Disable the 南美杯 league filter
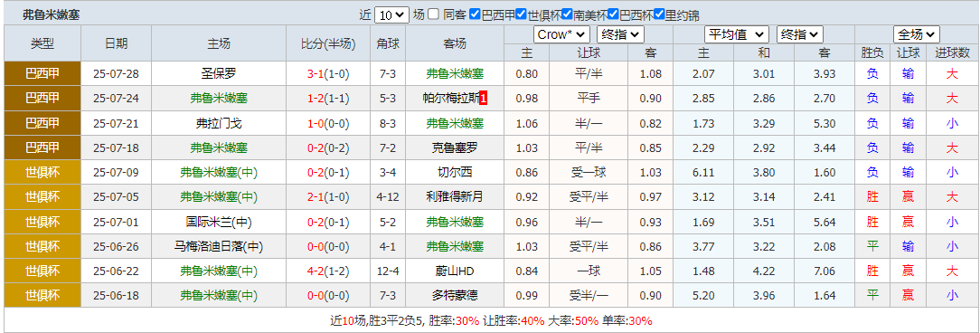 point(567,14)
